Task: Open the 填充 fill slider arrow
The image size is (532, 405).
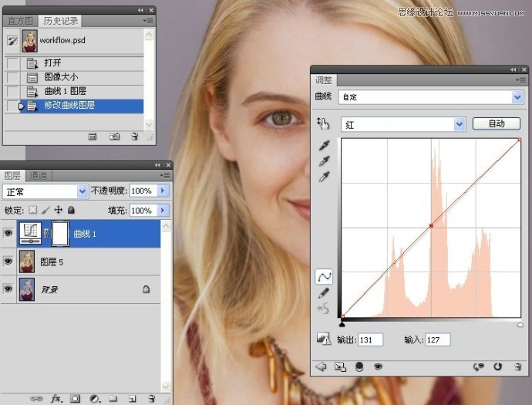Action: pos(163,211)
